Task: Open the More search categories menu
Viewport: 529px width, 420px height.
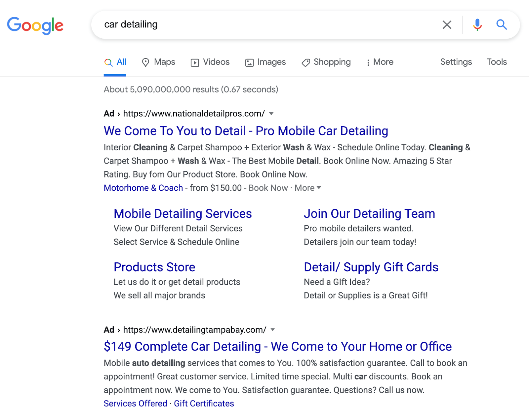Action: (x=380, y=62)
